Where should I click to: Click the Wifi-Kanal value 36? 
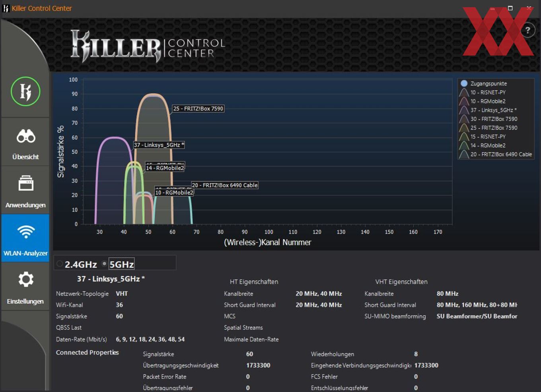(x=119, y=305)
